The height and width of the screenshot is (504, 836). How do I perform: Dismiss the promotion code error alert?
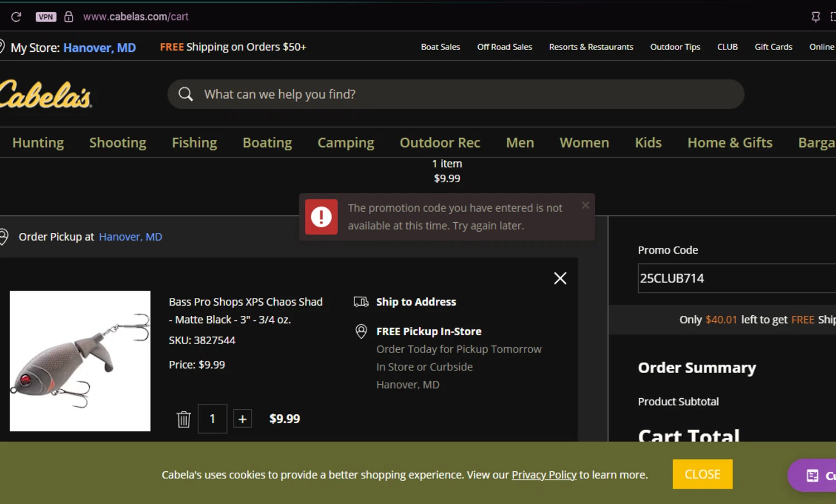pos(585,205)
